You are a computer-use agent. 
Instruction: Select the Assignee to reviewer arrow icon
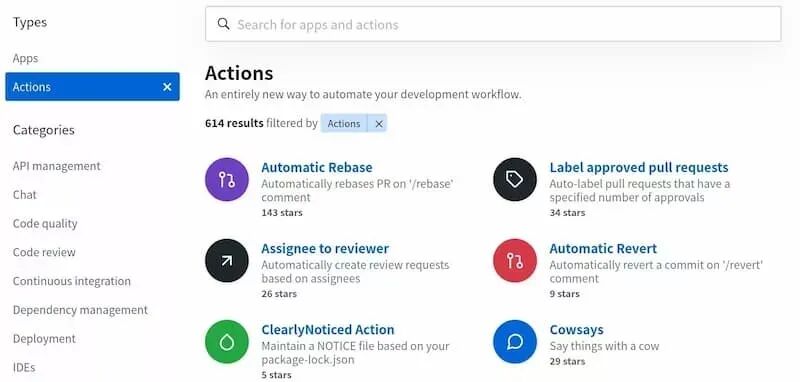[x=227, y=261]
